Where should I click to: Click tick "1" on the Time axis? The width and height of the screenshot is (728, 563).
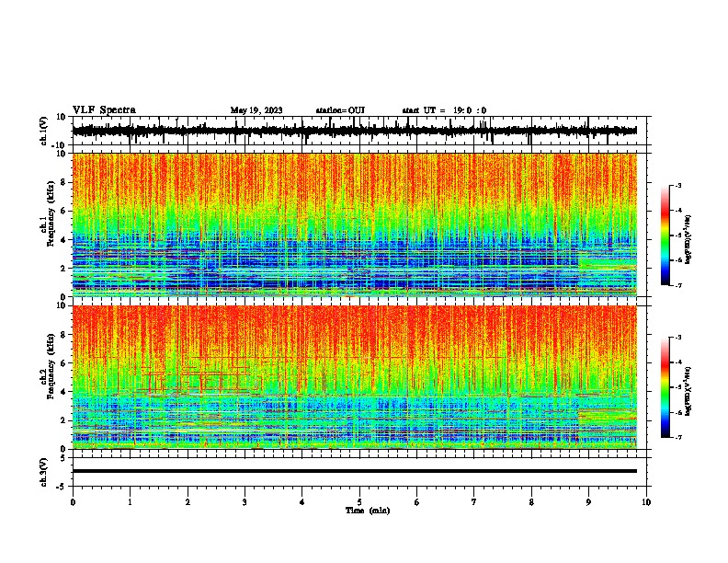[x=130, y=502]
